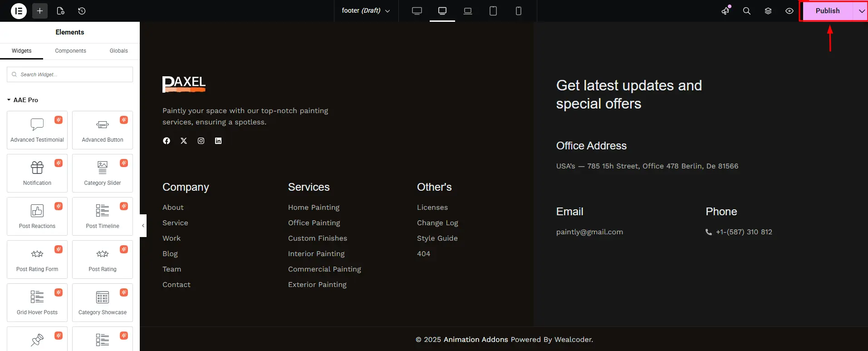The width and height of the screenshot is (868, 351).
Task: Select the pin icon widget below Grid Hover Posts
Action: (x=37, y=339)
